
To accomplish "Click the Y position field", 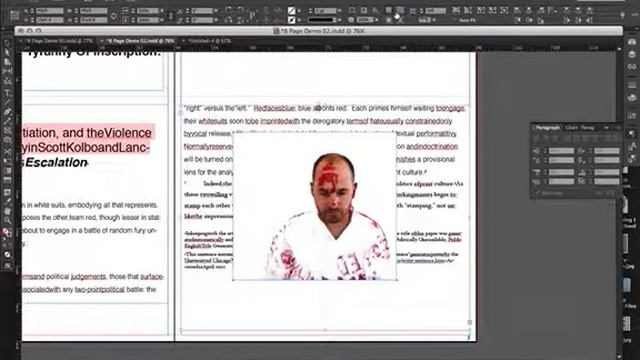I will tap(50, 20).
